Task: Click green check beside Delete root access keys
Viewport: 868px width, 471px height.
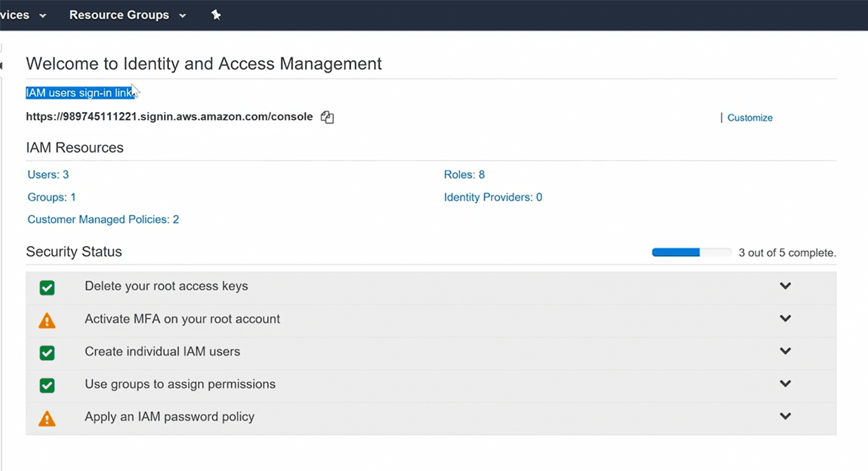Action: (x=47, y=288)
